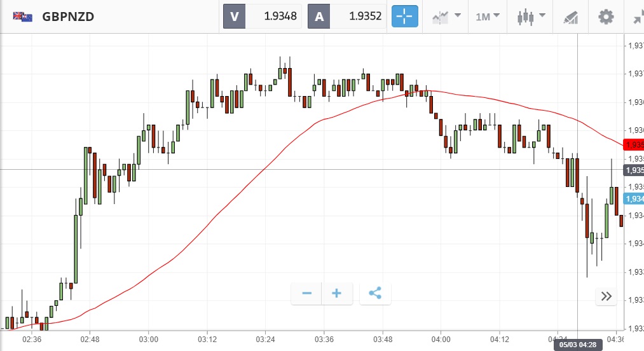Open chart settings gear
The width and height of the screenshot is (644, 351).
(x=606, y=17)
